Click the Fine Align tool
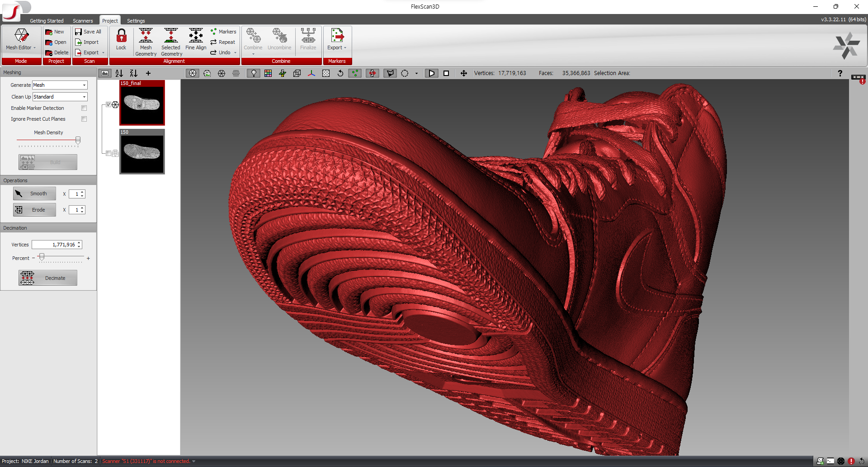This screenshot has height=467, width=868. coord(196,39)
